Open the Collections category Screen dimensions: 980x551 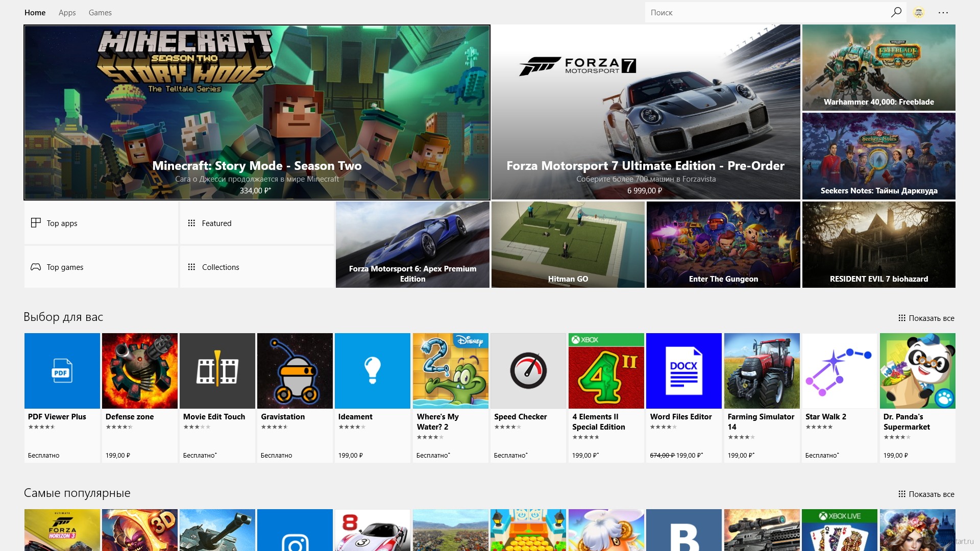click(257, 267)
